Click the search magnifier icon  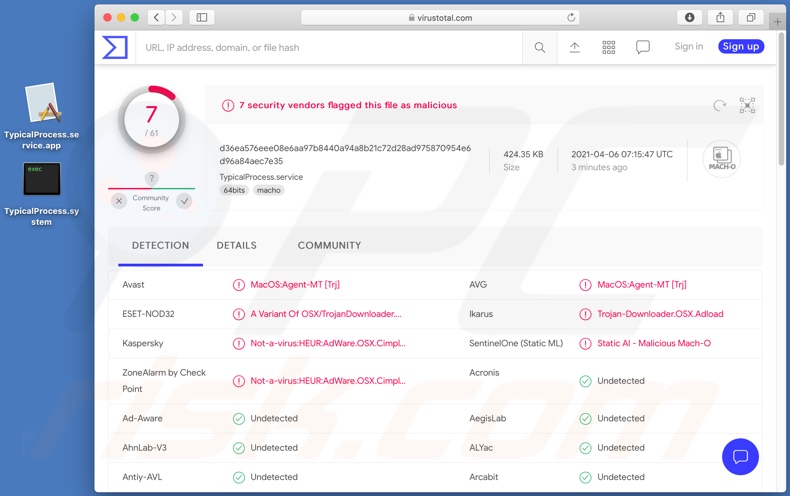click(x=540, y=47)
